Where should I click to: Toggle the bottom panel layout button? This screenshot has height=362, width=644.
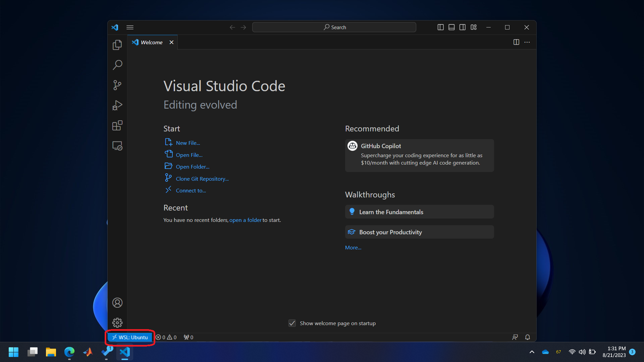451,27
